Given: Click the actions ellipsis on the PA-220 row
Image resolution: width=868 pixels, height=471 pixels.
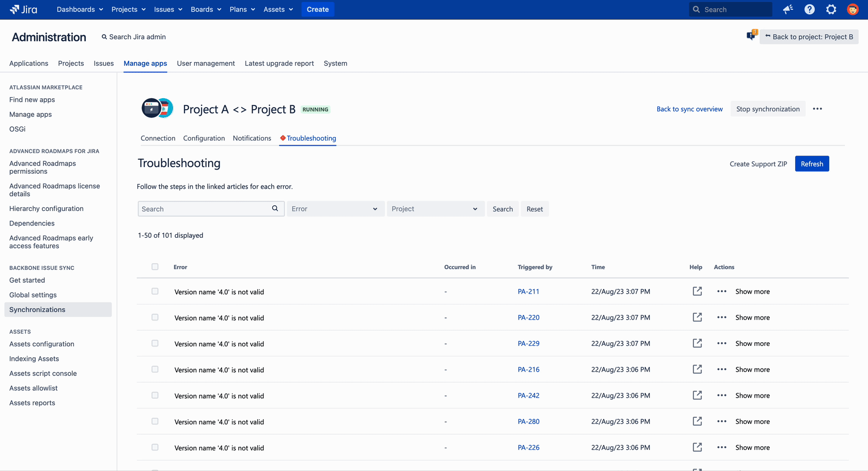Looking at the screenshot, I should [x=722, y=317].
